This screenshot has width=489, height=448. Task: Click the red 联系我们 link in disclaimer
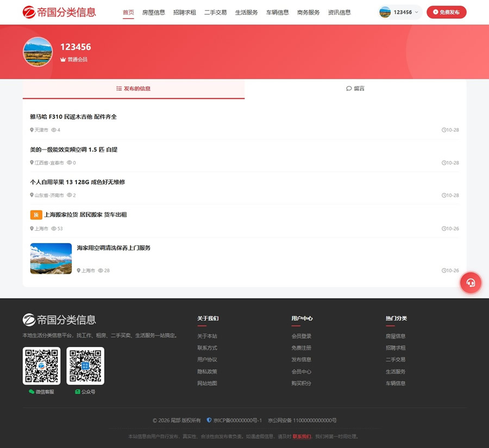302,437
